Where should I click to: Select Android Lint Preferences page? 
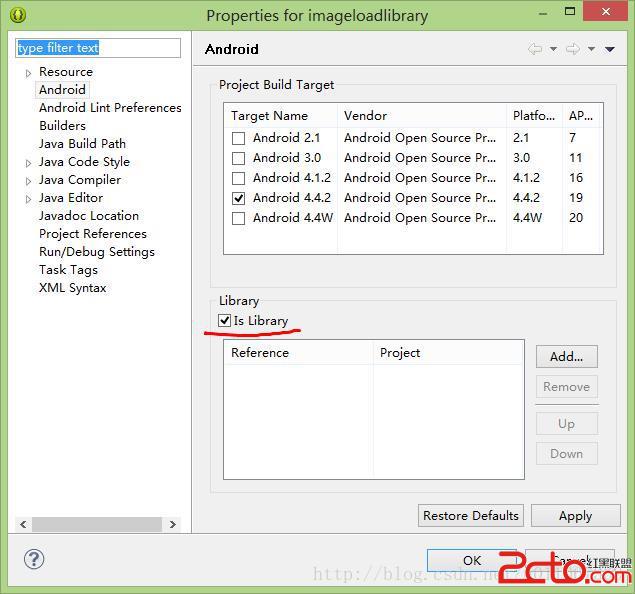[x=110, y=108]
